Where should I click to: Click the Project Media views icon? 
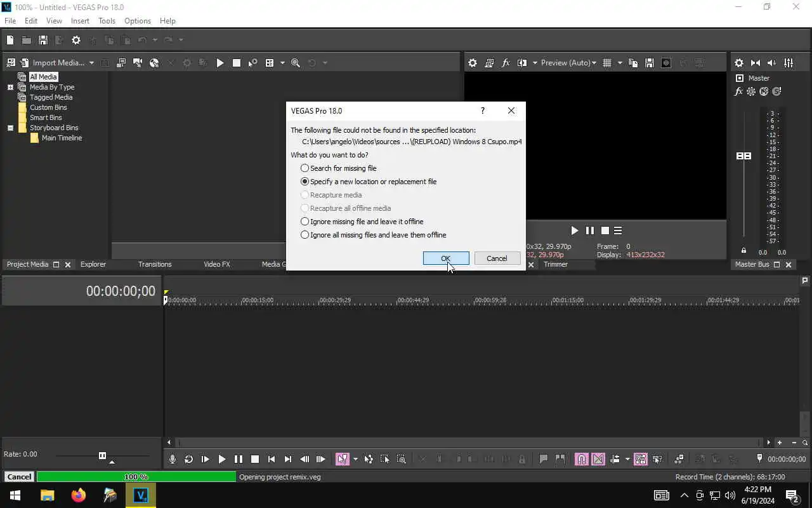(270, 63)
